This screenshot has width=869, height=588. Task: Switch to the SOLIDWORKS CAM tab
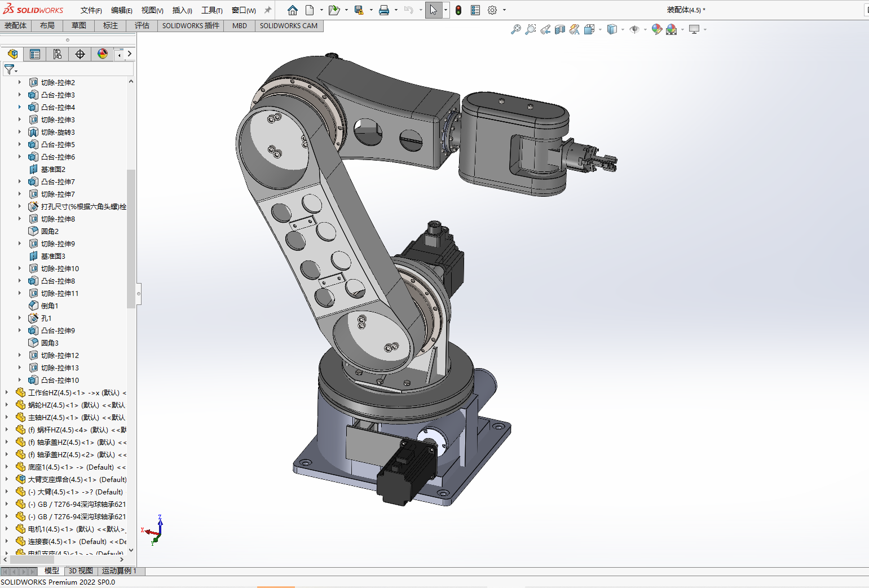[x=289, y=25]
